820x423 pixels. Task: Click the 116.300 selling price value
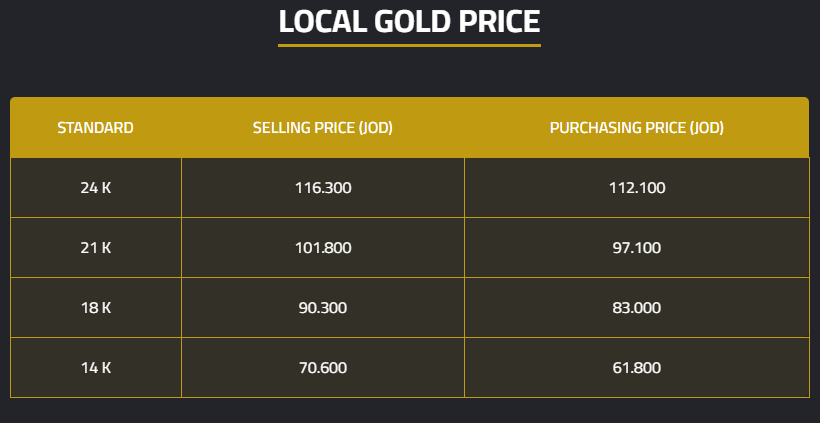[x=322, y=188]
